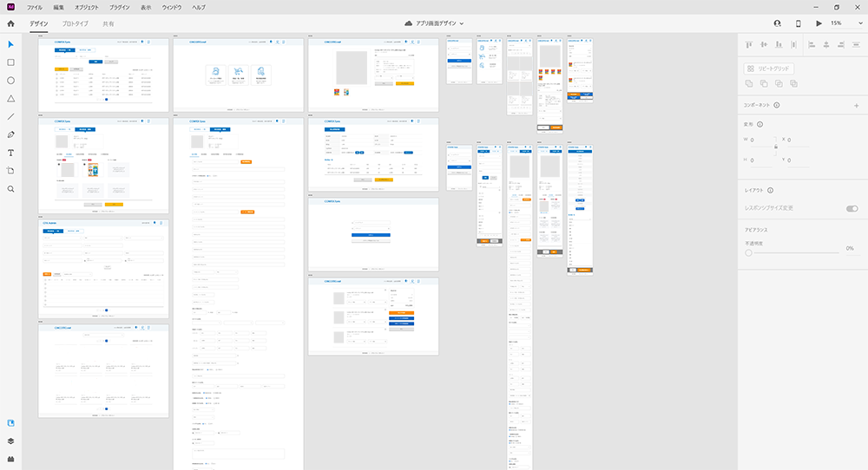The image size is (868, 470).
Task: Click the boolean Subtract icon
Action: coord(764,83)
